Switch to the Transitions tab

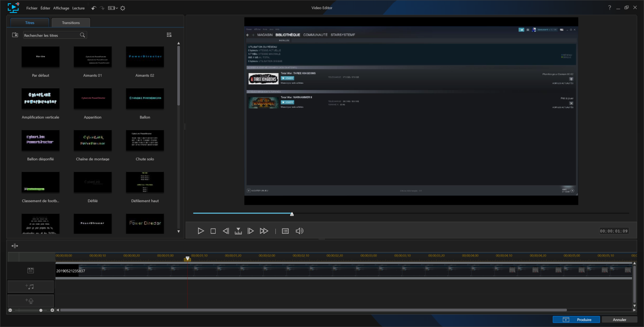click(71, 23)
